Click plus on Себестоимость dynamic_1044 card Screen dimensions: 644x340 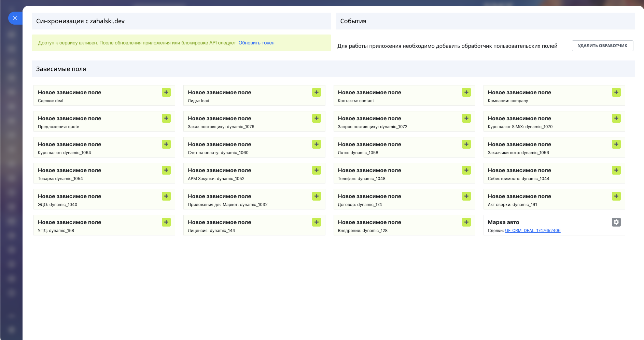coord(616,170)
